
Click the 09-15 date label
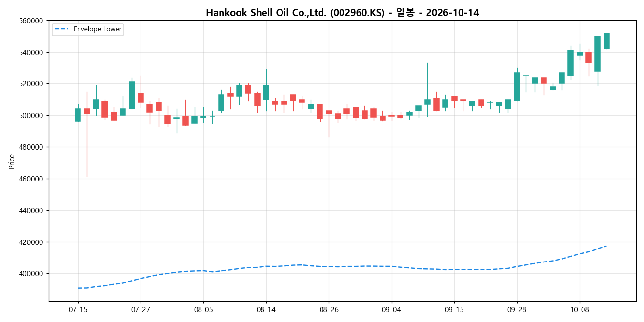click(454, 309)
